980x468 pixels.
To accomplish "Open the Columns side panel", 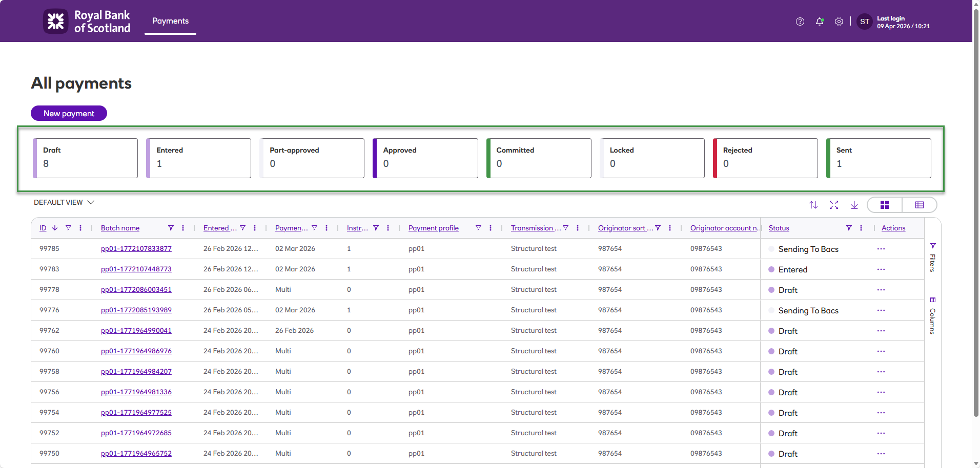I will (x=933, y=316).
